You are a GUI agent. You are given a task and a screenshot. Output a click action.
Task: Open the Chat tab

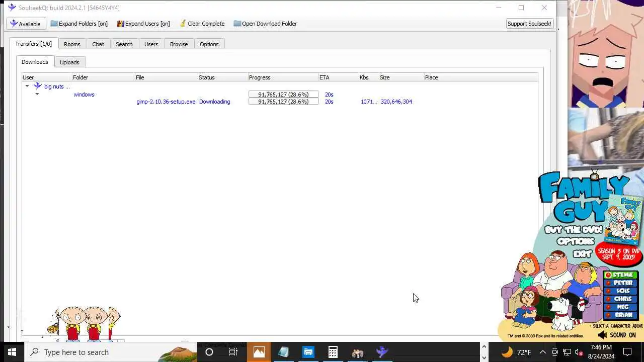coord(98,44)
